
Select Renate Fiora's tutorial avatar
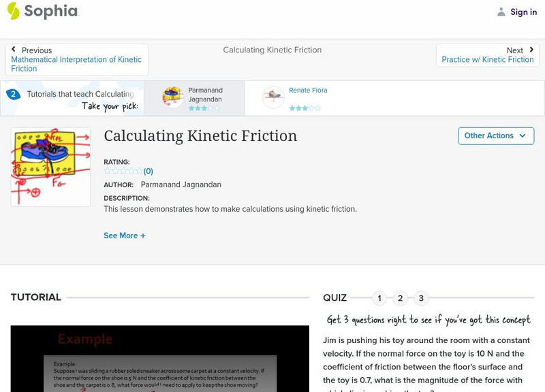click(275, 95)
